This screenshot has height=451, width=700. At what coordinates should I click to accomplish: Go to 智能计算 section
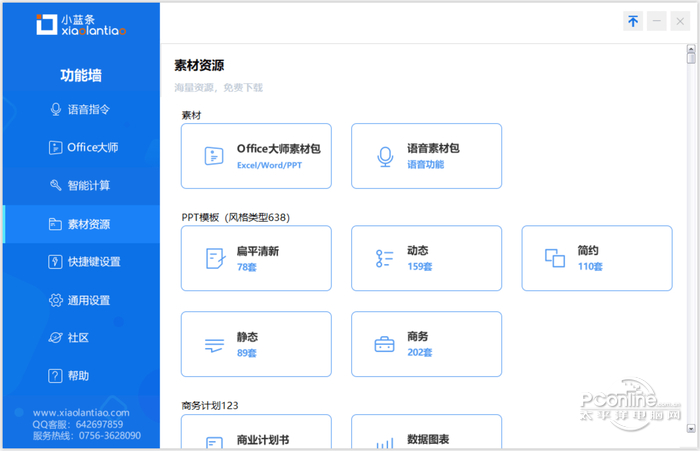pos(81,185)
